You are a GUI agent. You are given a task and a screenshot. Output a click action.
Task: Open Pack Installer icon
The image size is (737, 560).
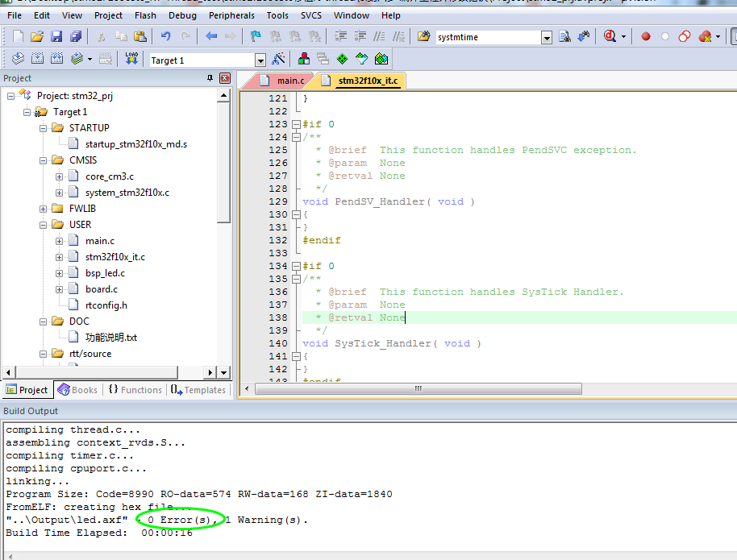(x=381, y=59)
